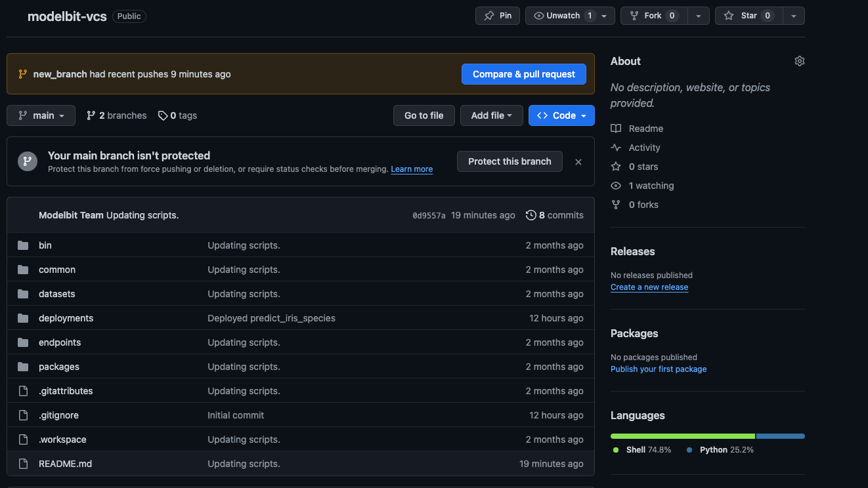Screen dimensions: 868x488
Task: Click branch icon in unprotected branch notice
Action: pos(28,161)
